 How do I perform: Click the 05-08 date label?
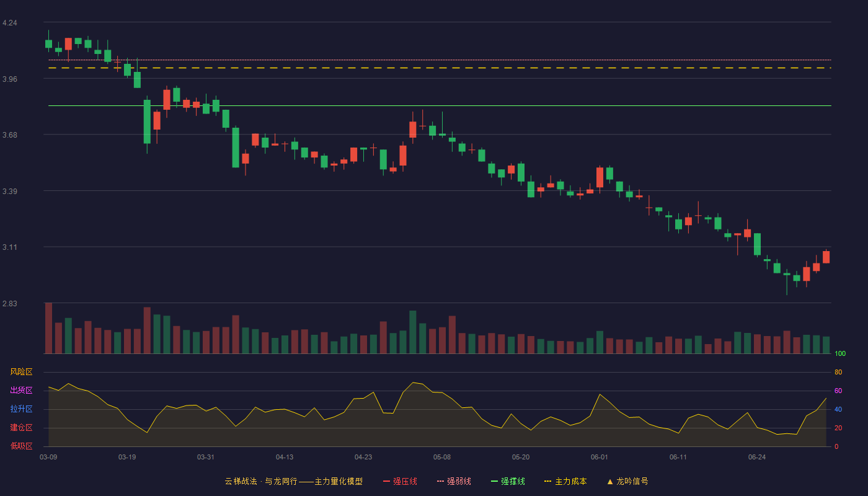coord(442,457)
